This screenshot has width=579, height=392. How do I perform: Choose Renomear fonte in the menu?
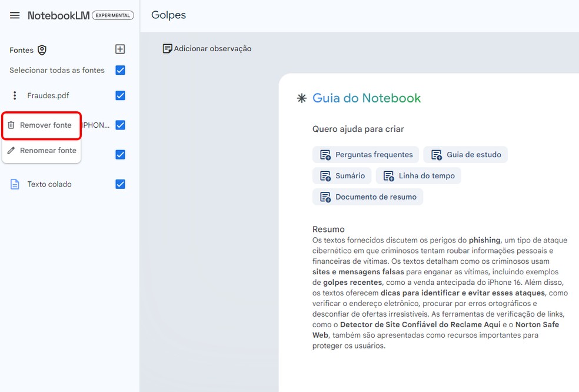coord(47,151)
